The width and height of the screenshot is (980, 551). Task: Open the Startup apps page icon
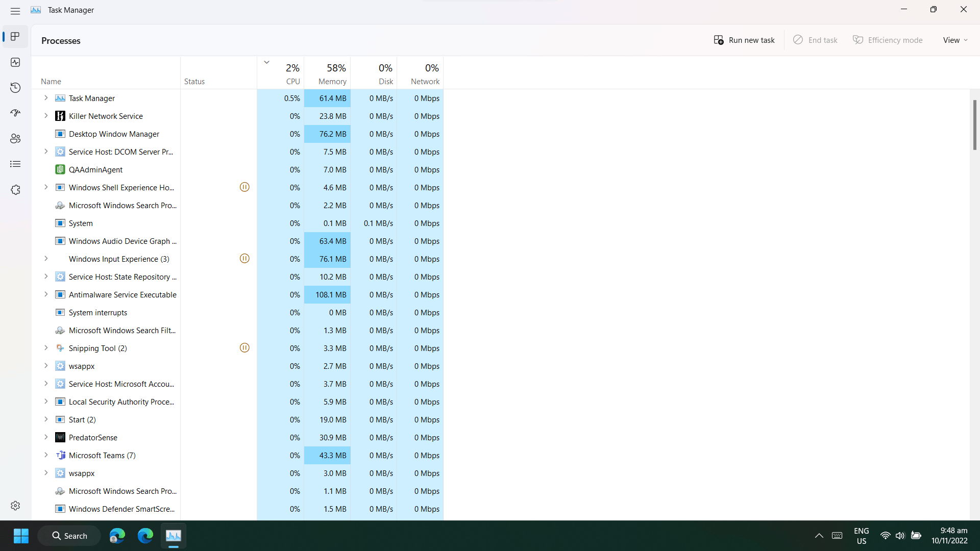tap(15, 113)
